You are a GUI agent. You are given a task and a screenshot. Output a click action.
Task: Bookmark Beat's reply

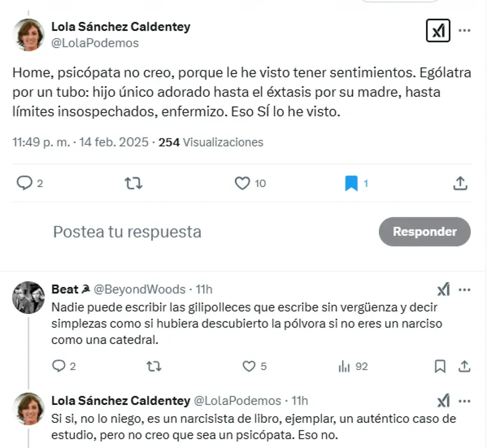[x=440, y=366]
